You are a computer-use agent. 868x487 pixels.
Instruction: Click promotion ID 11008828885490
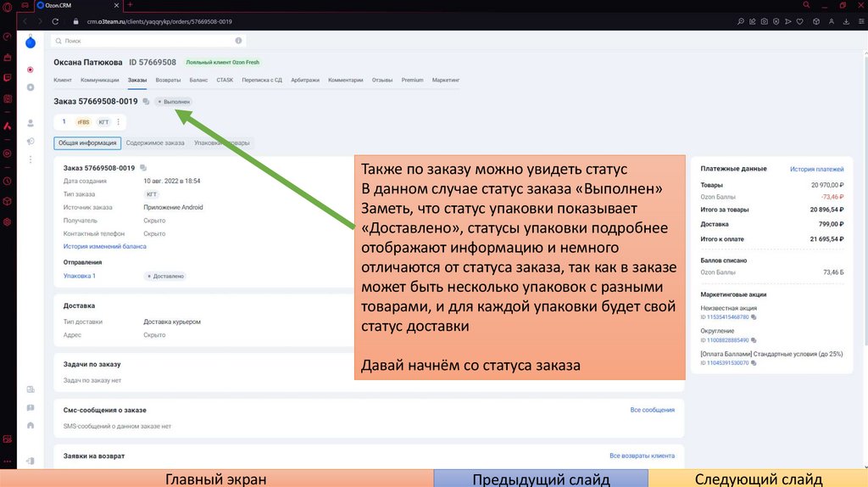727,340
